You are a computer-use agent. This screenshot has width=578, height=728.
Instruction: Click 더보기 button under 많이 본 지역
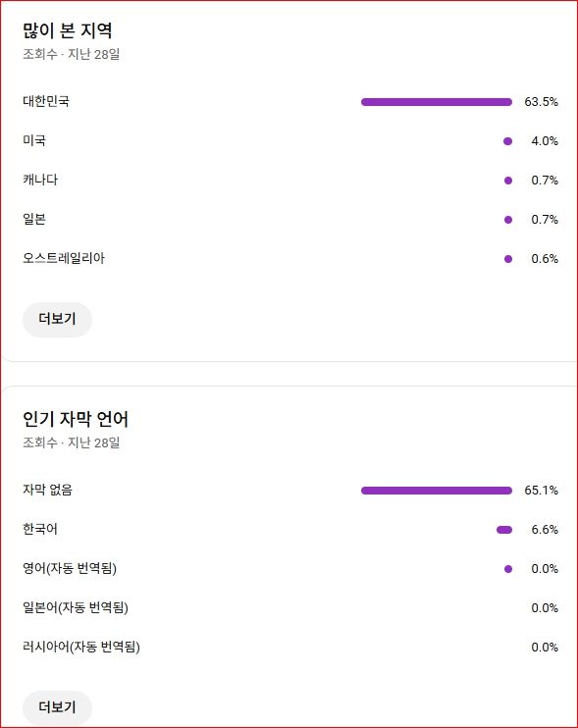(x=57, y=320)
